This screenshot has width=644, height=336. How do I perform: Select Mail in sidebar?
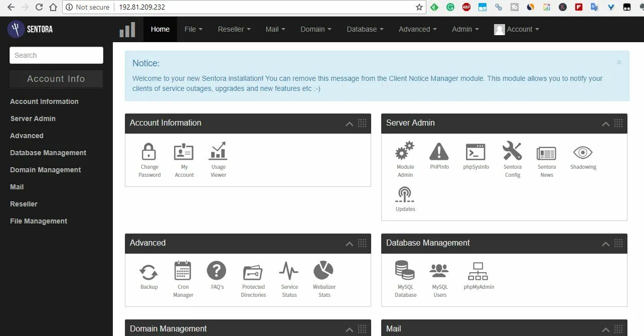[17, 187]
